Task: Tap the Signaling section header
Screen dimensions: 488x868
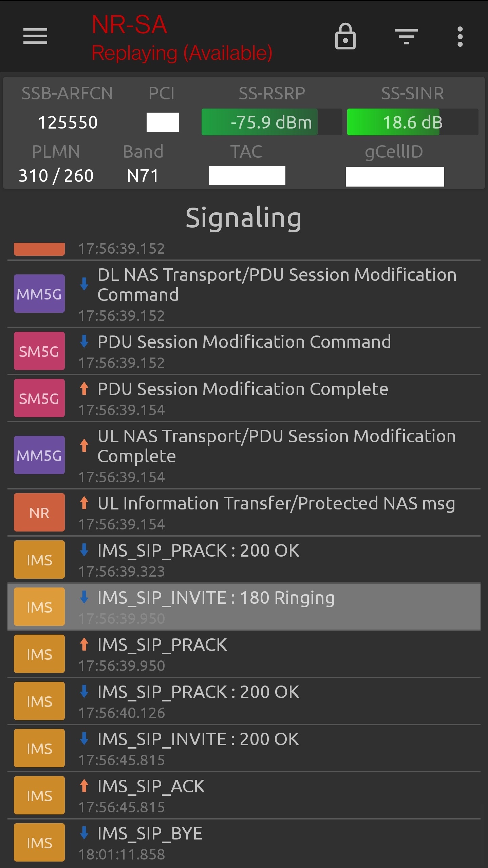Action: [x=244, y=218]
